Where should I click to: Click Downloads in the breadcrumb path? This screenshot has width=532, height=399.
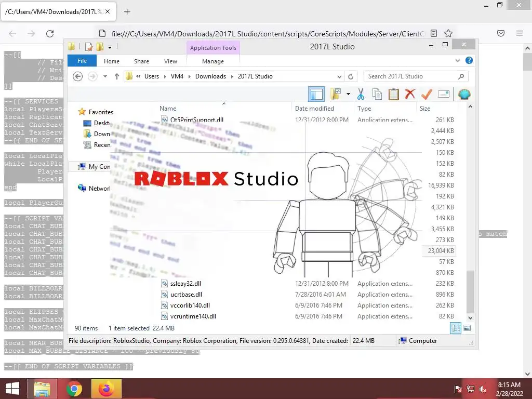point(211,76)
